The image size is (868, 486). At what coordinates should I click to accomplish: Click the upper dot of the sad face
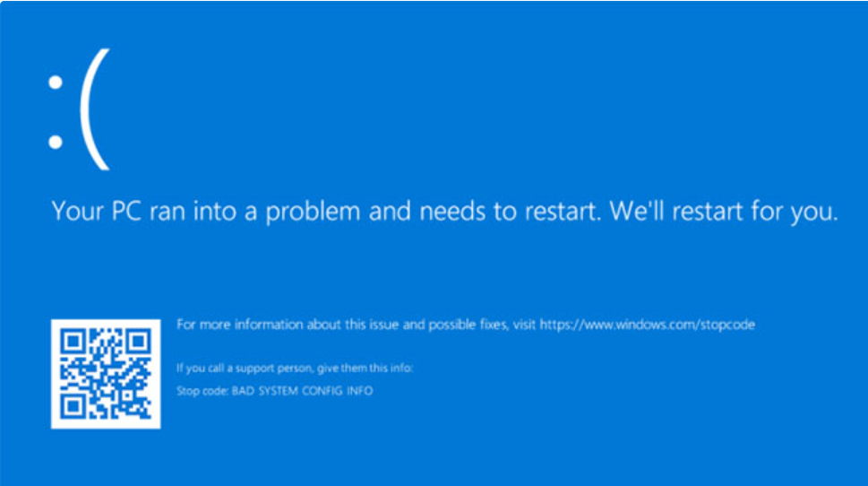56,82
